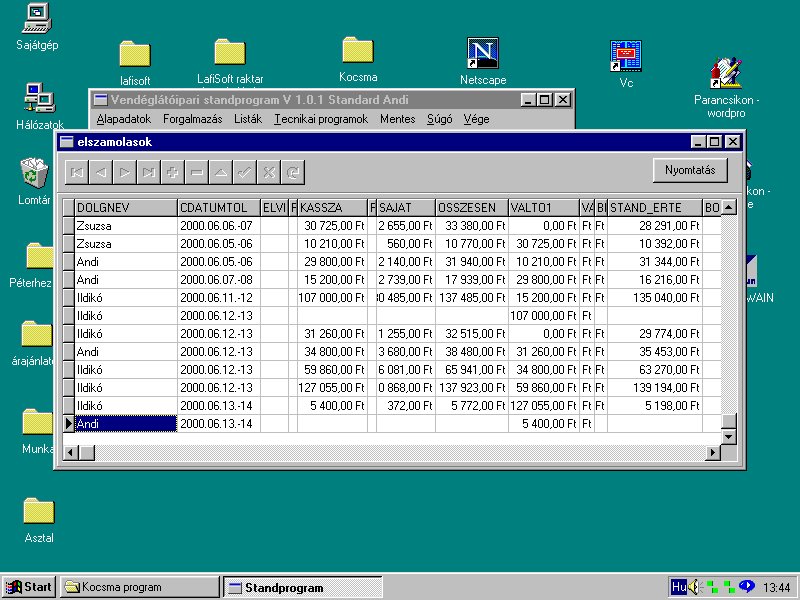Open the Alapadatok menu
The height and width of the screenshot is (600, 800).
click(x=123, y=119)
